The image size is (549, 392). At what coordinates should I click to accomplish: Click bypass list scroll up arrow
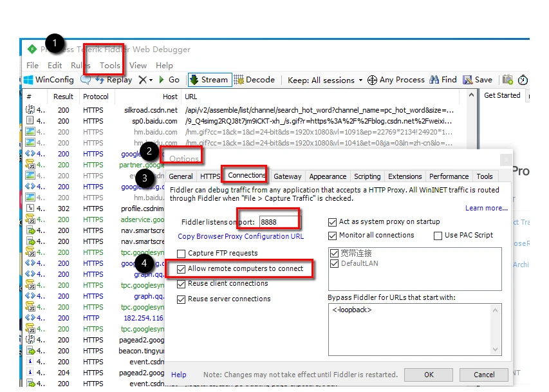click(495, 310)
